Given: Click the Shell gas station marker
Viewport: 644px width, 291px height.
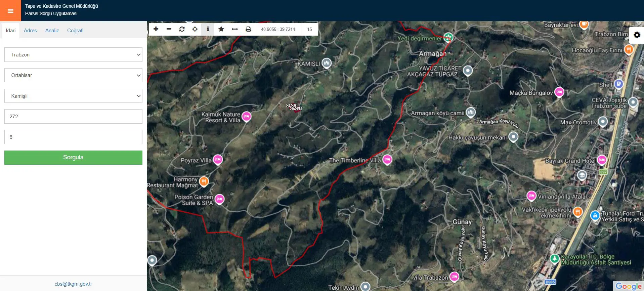Looking at the screenshot, I should click(x=619, y=84).
